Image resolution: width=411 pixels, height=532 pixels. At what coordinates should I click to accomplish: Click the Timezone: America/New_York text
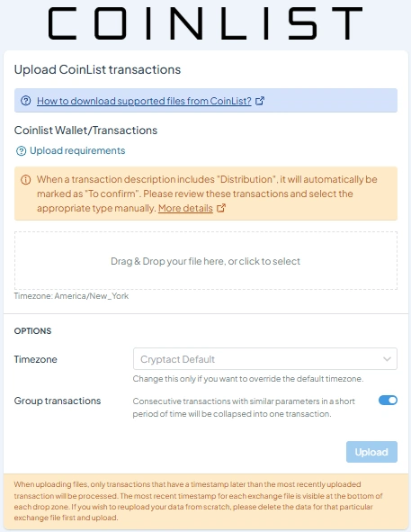[71, 296]
